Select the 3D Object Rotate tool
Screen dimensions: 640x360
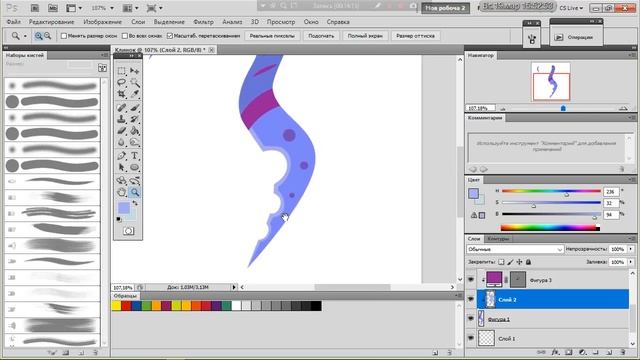pyautogui.click(x=122, y=180)
